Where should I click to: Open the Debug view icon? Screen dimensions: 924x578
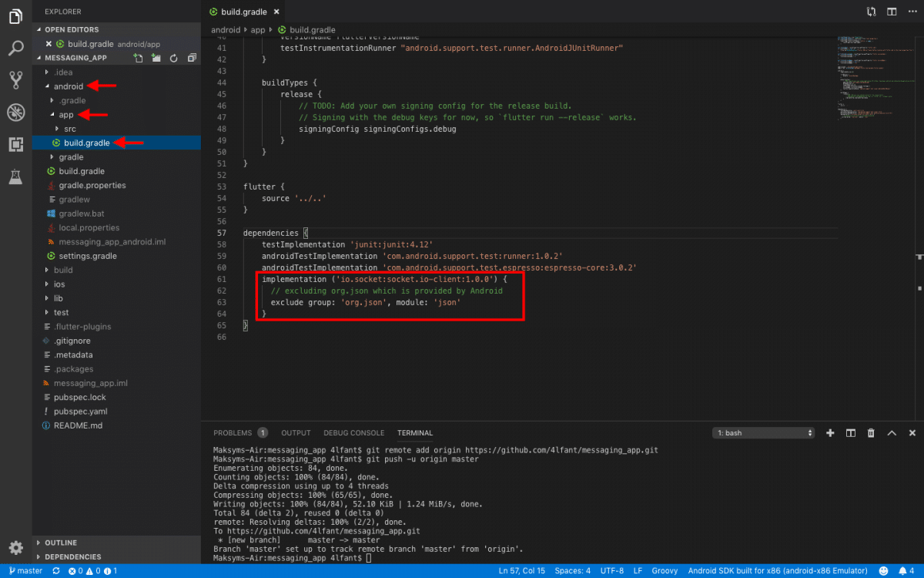[x=15, y=113]
